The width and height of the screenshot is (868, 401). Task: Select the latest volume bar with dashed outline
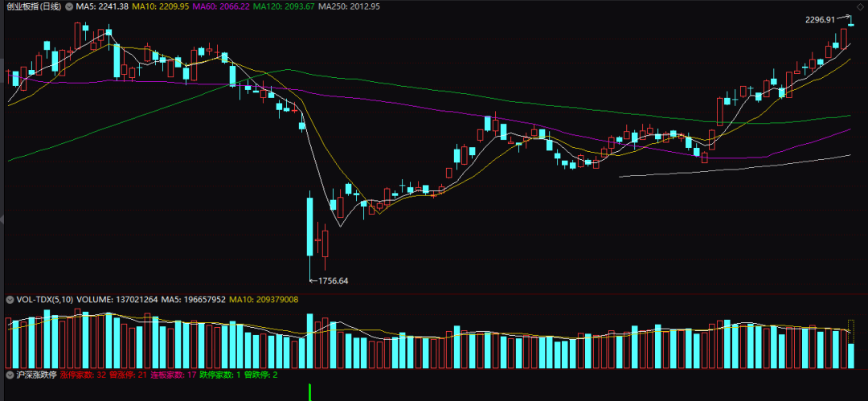point(851,344)
